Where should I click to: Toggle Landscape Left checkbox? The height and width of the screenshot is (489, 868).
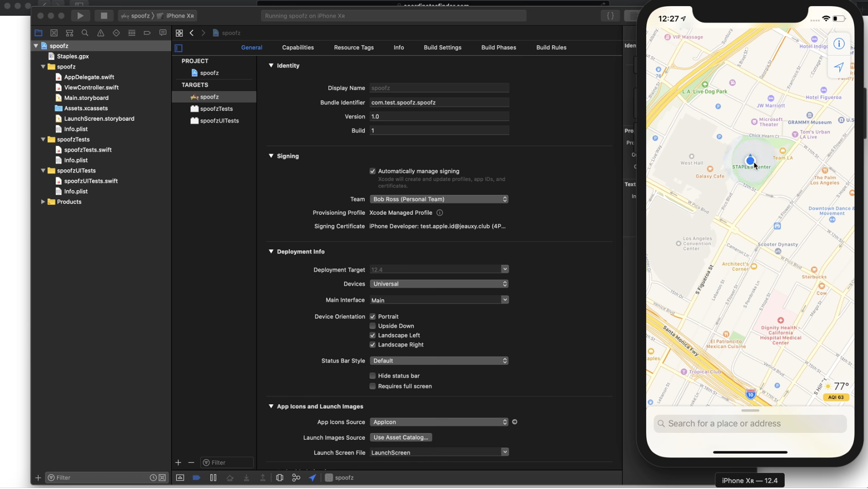372,335
